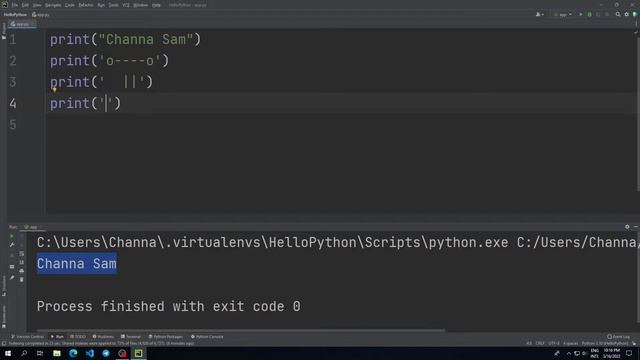The height and width of the screenshot is (360, 640).
Task: Click the Search Everywhere magnifier icon
Action: (618, 14)
